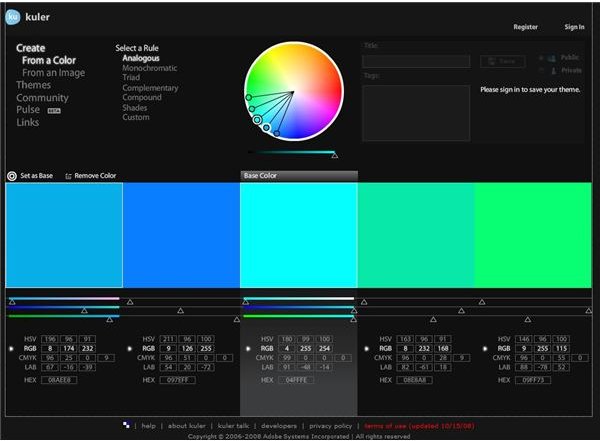The height and width of the screenshot is (441, 600).
Task: Click the center point of the color wheel
Action: [293, 92]
